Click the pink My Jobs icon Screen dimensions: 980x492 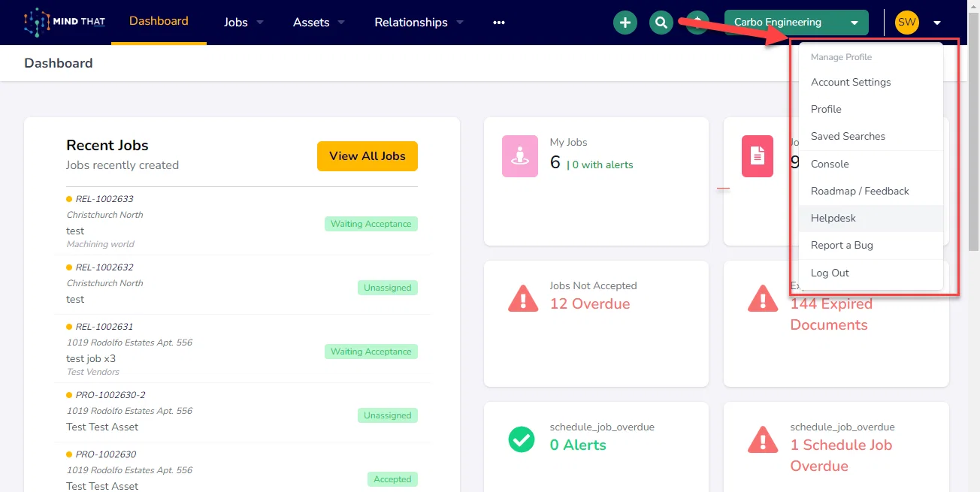pos(520,156)
